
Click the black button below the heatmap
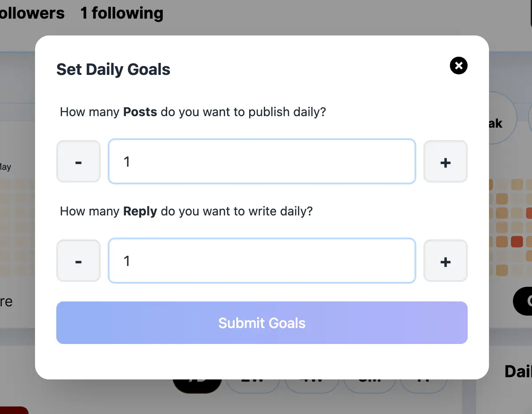pos(523,301)
